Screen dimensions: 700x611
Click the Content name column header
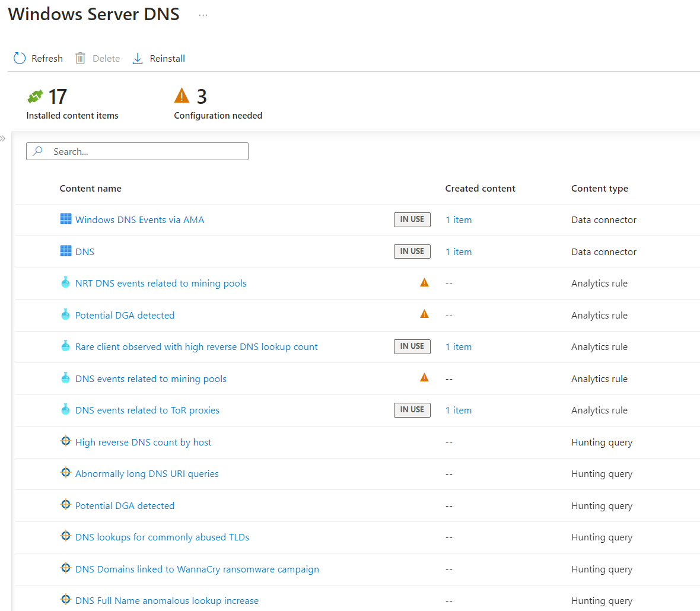click(91, 189)
